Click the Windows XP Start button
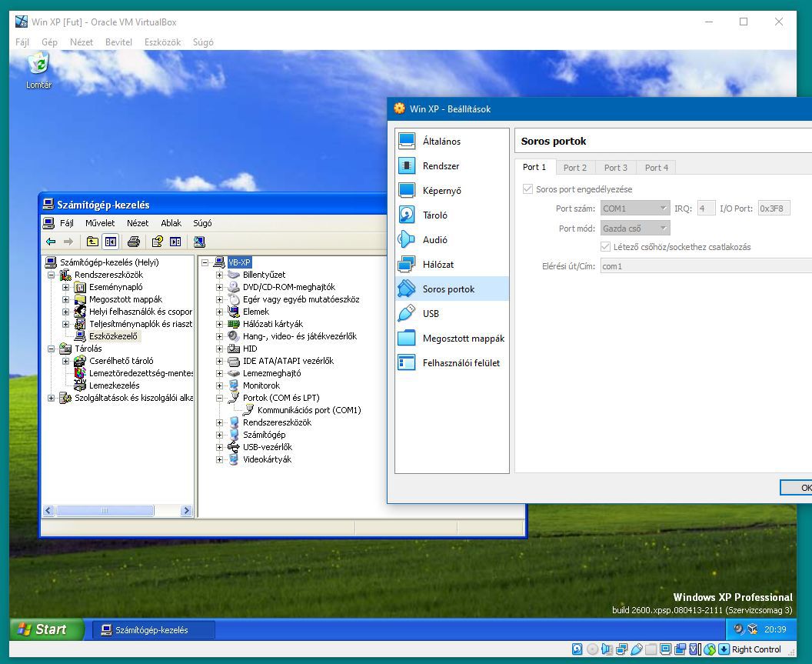This screenshot has height=664, width=812. (47, 629)
